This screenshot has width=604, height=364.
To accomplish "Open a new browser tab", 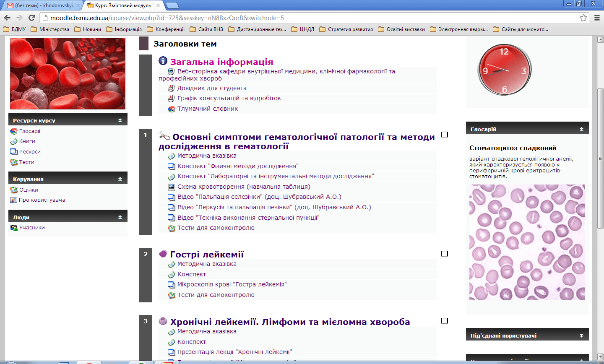I will [172, 5].
